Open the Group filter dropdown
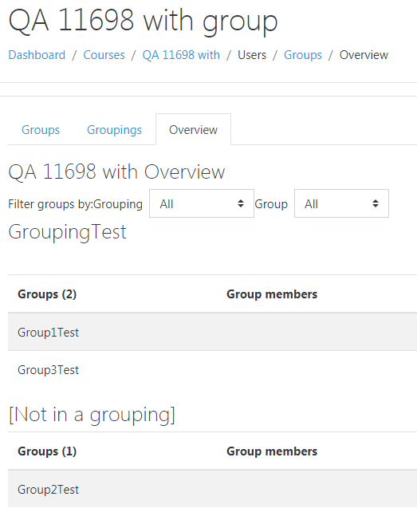The width and height of the screenshot is (417, 532). point(341,203)
